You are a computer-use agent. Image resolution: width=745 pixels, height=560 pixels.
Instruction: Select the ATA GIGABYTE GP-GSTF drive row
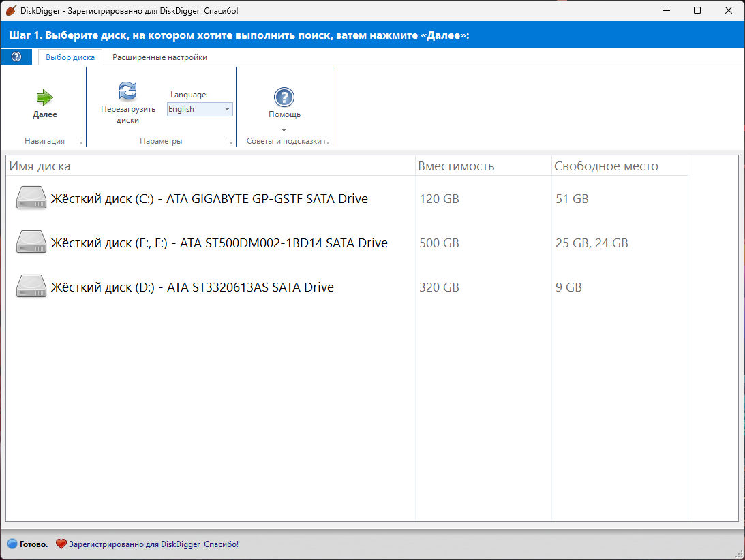pyautogui.click(x=209, y=199)
